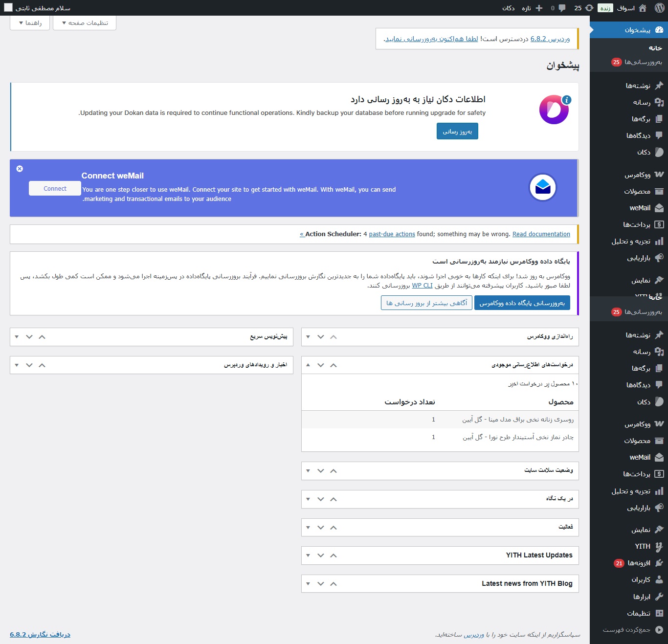
Task: Open محصولات (Products) from the sidebar
Action: click(x=642, y=191)
